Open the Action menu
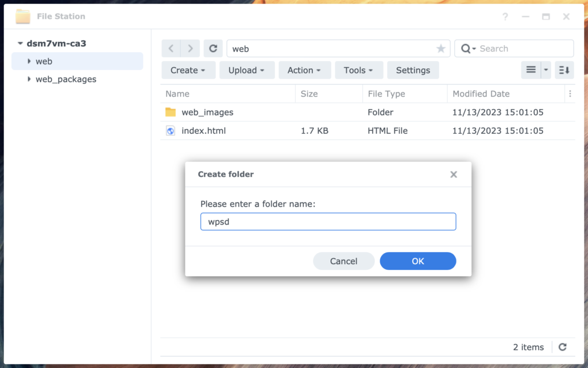 pos(305,69)
